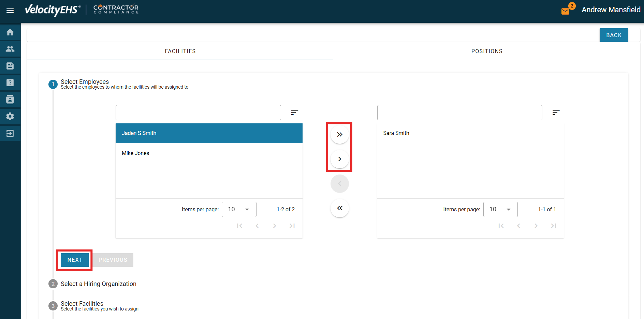Expand left list Items per page dropdown
Image resolution: width=644 pixels, height=319 pixels.
click(x=239, y=210)
